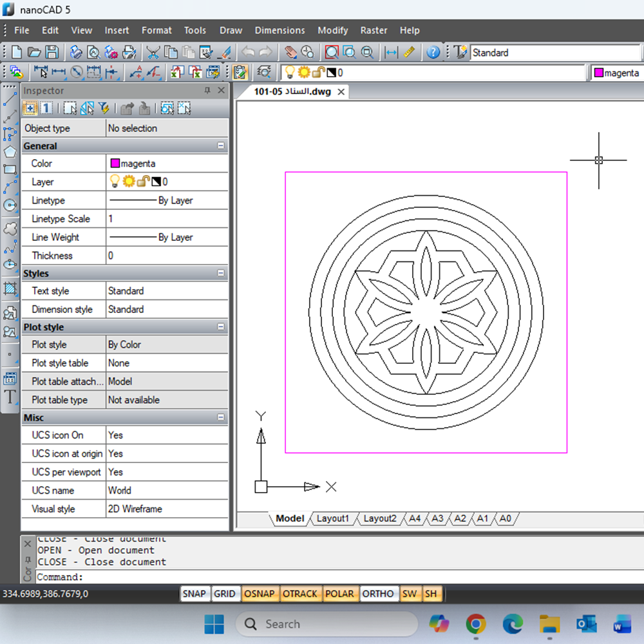Click the Save document icon
The height and width of the screenshot is (644, 644).
click(52, 52)
